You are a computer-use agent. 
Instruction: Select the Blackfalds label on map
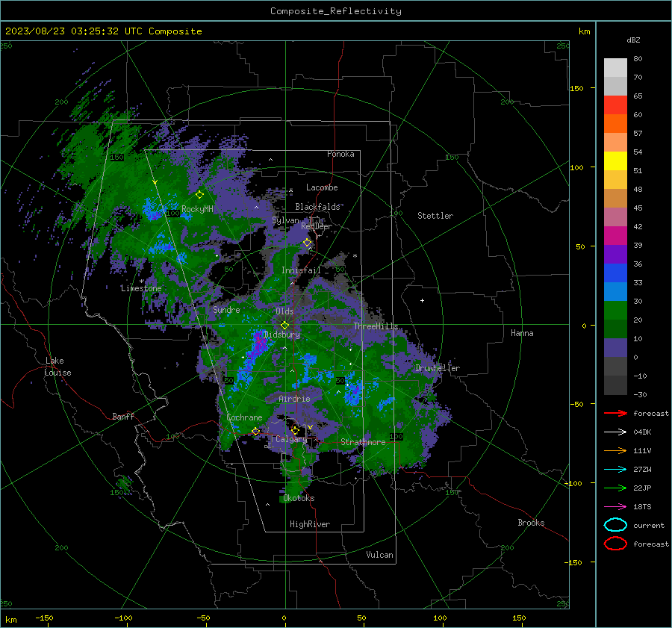tap(317, 207)
